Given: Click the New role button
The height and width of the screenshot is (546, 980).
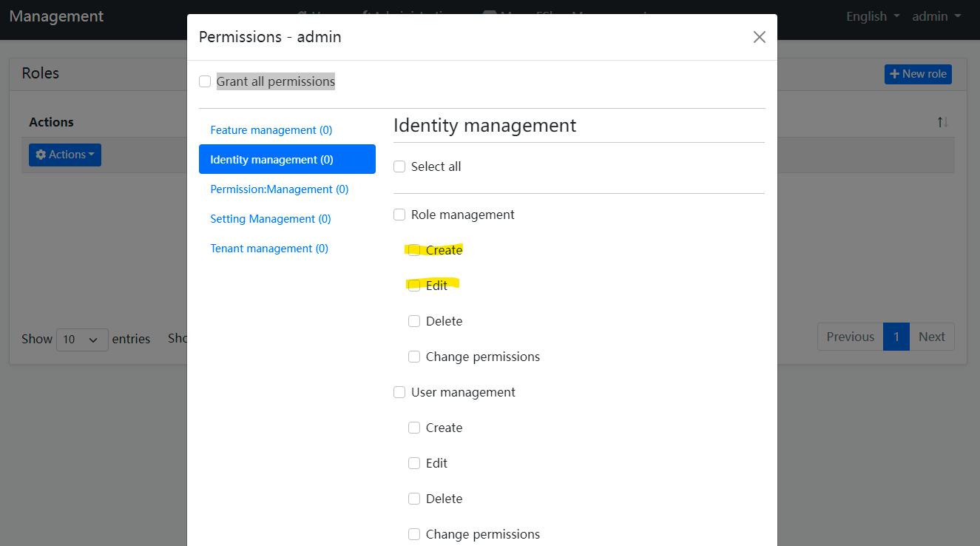Looking at the screenshot, I should pyautogui.click(x=918, y=74).
